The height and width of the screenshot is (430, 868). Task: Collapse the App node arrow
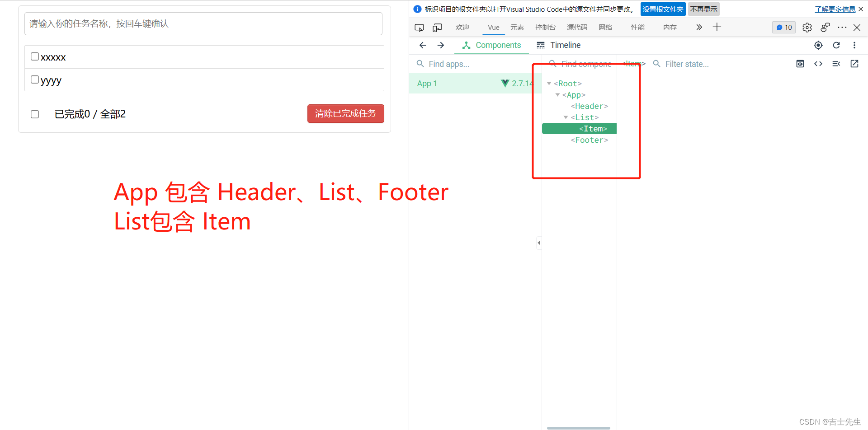[x=557, y=95]
